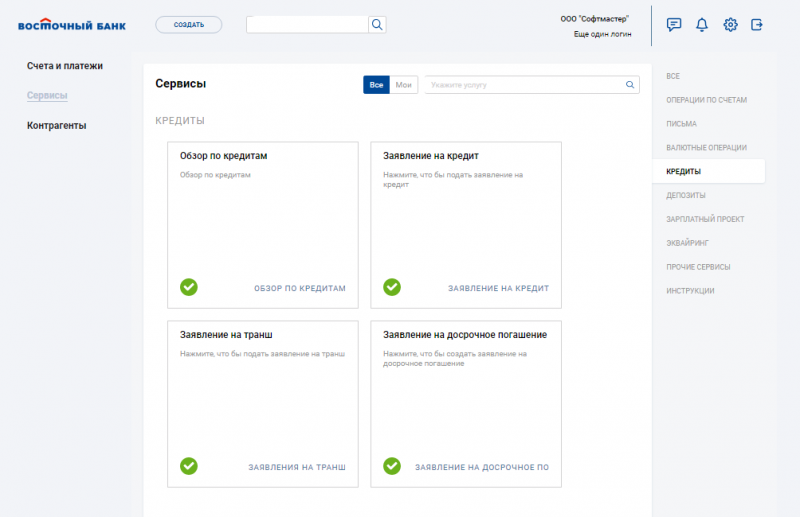
Task: Open Счета и платежи in left menu
Action: [65, 66]
